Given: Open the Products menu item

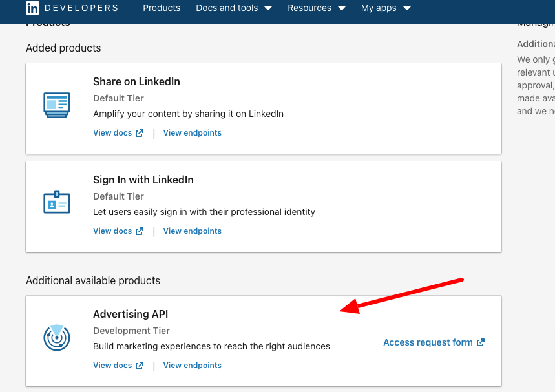Looking at the screenshot, I should [x=162, y=8].
